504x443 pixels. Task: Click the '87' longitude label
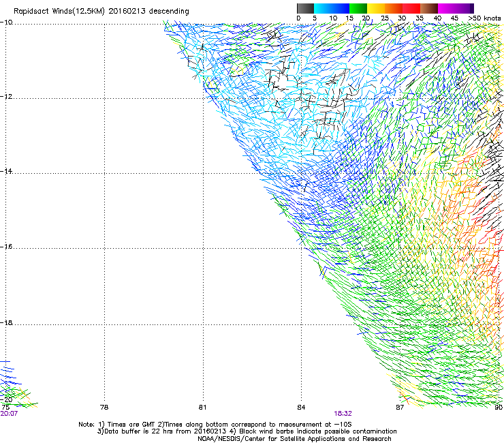[400, 408]
